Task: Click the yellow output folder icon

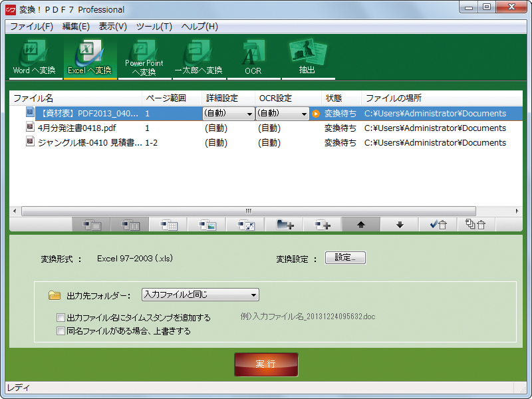Action: (55, 295)
